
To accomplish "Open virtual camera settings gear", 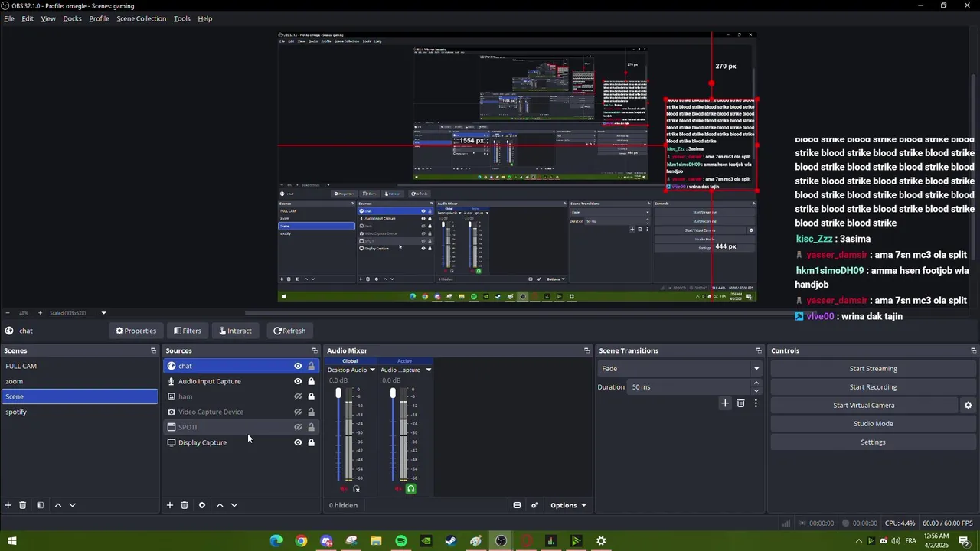I will click(x=968, y=406).
